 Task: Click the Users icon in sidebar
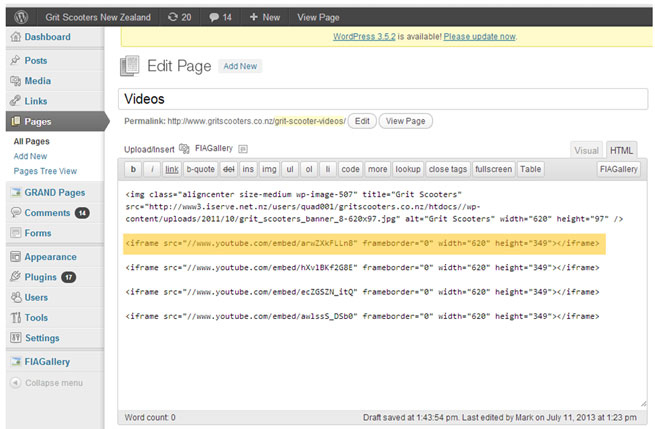(x=15, y=297)
